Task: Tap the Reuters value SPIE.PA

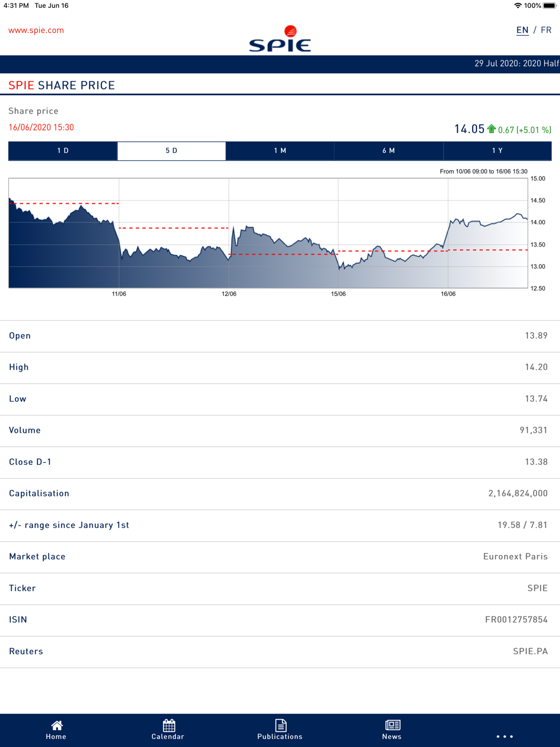Action: click(x=530, y=651)
